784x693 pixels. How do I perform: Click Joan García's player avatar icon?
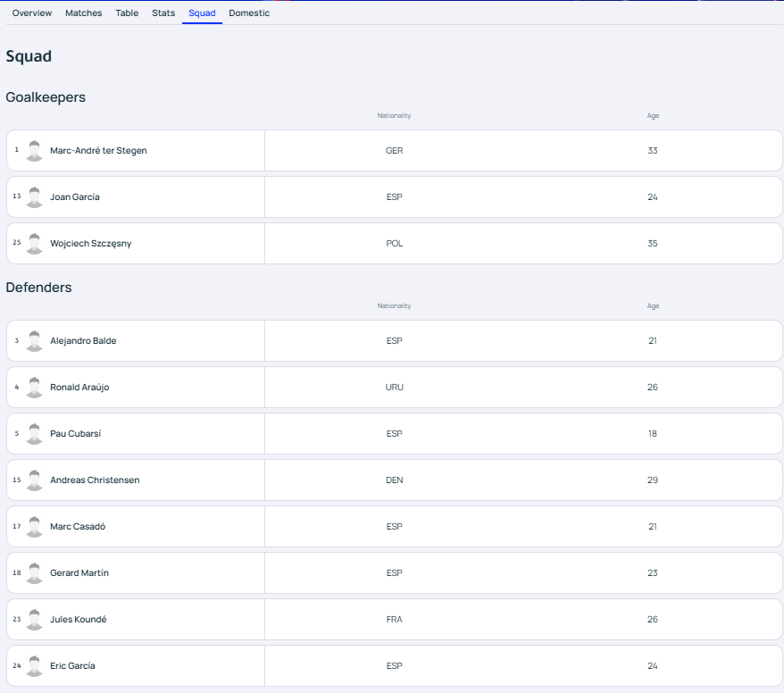click(x=35, y=197)
